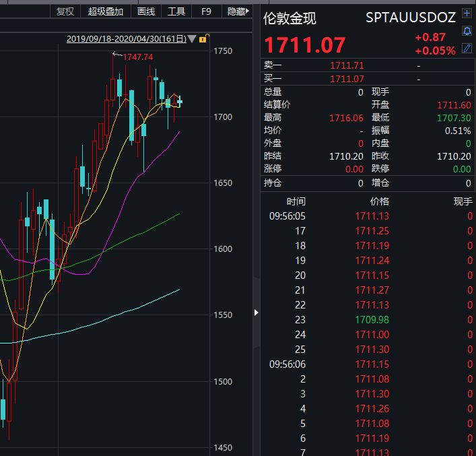Open date range dropdown triangle
Viewport: 476px width, 456px height.
click(x=193, y=39)
